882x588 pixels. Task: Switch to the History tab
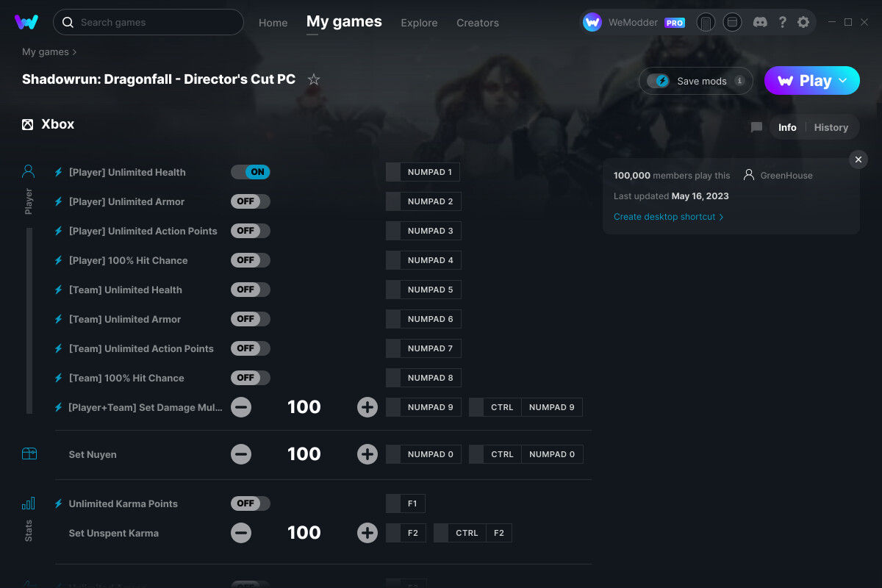831,127
